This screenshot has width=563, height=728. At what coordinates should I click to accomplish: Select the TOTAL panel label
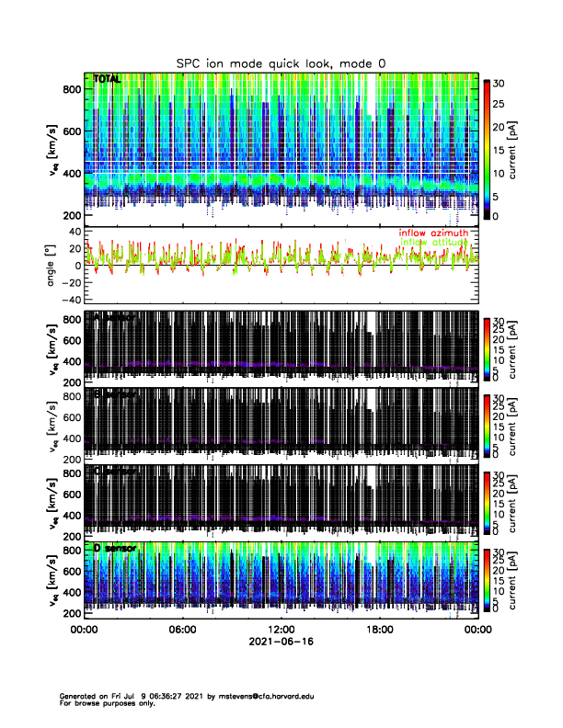[x=107, y=81]
